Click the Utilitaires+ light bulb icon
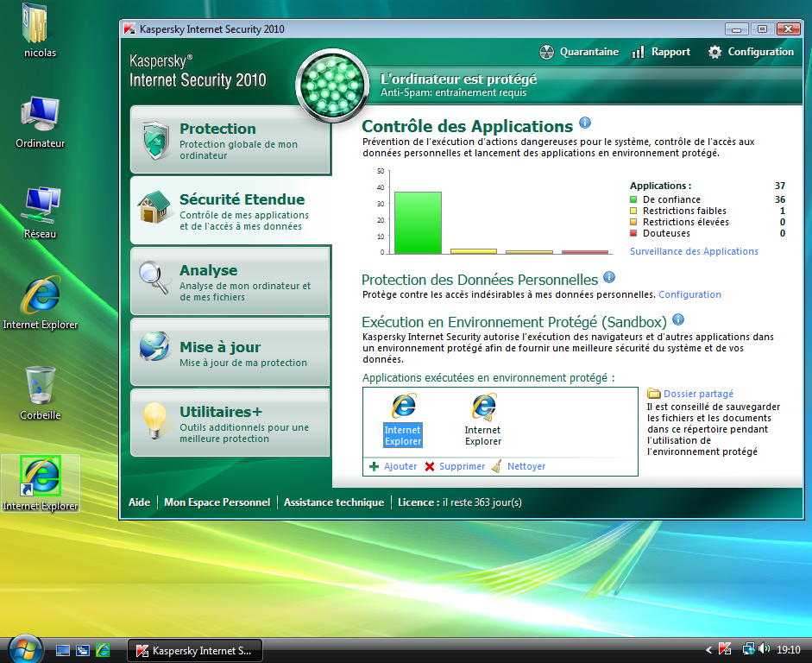Screen dimensions: 812x663 tap(154, 420)
